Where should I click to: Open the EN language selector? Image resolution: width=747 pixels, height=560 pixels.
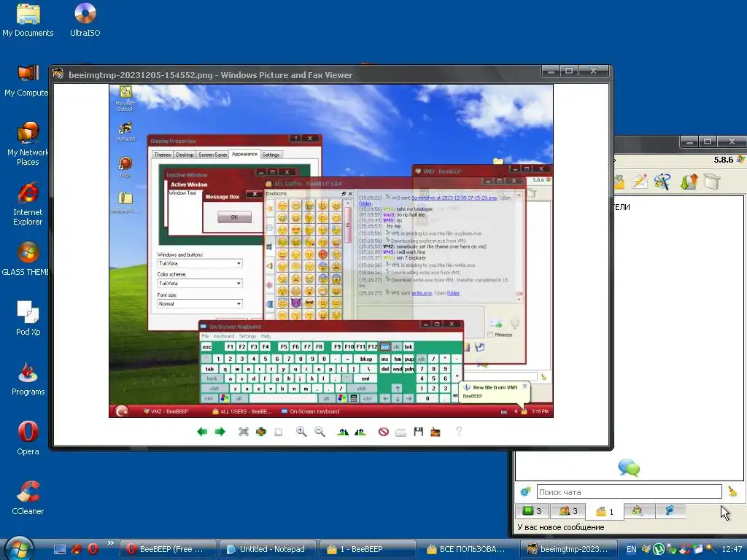[x=631, y=549]
